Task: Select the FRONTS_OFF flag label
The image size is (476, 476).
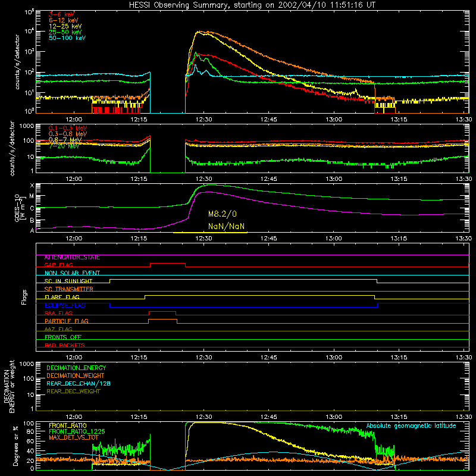Action: (x=63, y=337)
